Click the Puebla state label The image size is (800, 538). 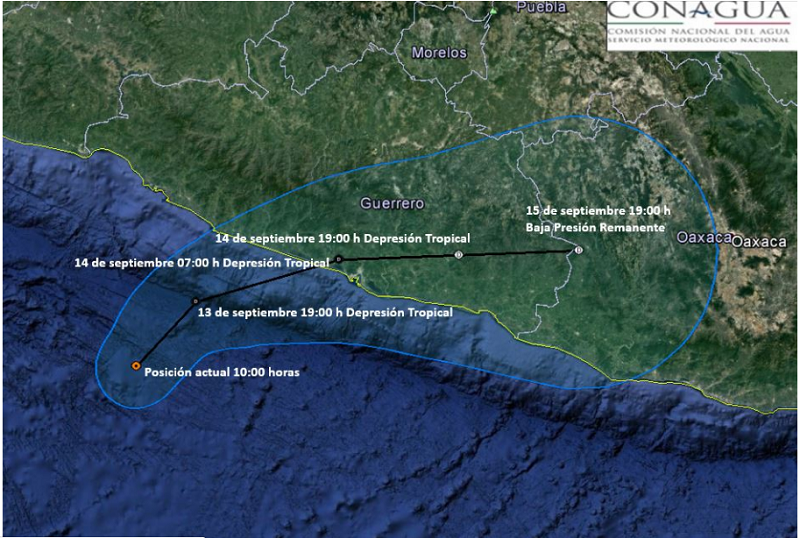coord(542,7)
